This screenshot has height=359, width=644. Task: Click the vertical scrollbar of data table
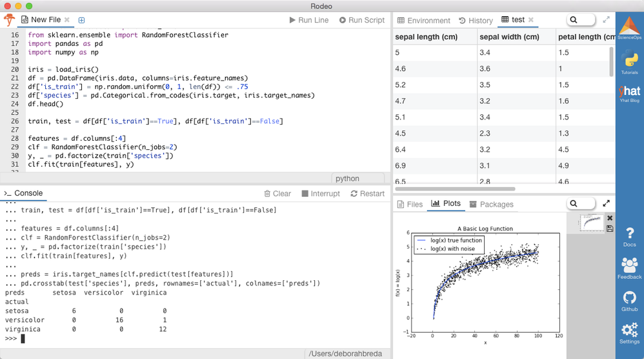611,61
